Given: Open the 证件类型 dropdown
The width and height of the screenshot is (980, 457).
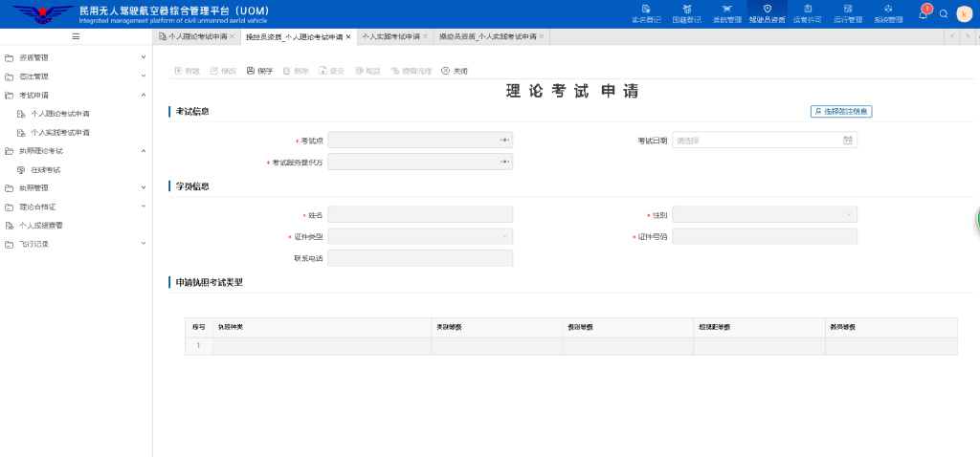Looking at the screenshot, I should (x=420, y=236).
